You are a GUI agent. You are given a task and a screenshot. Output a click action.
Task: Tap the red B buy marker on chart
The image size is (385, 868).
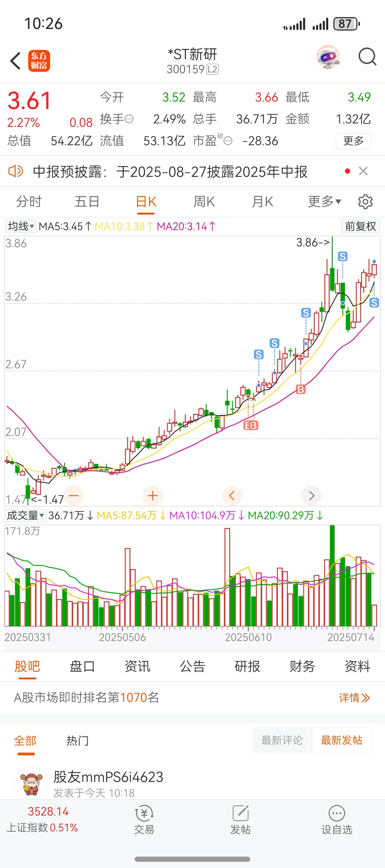[301, 389]
